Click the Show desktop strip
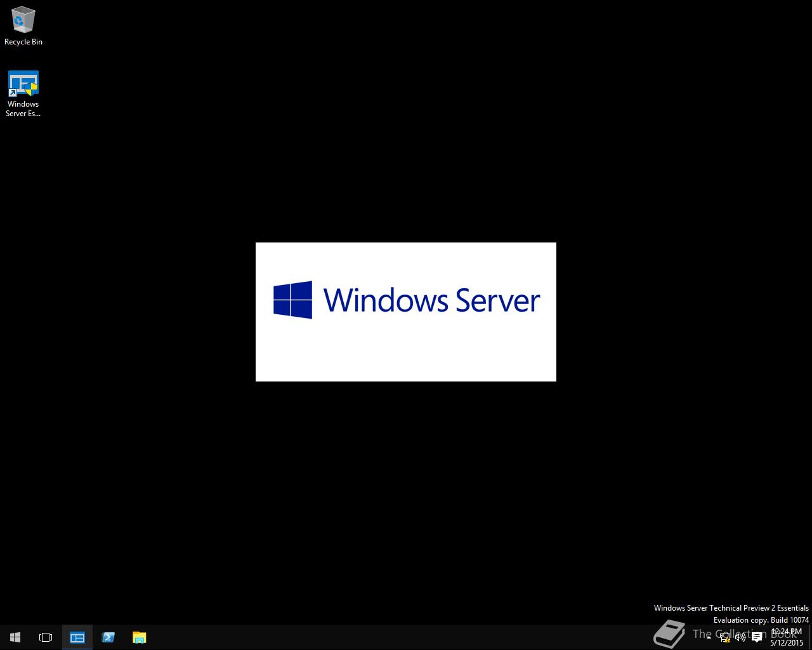The image size is (812, 650). point(810,637)
